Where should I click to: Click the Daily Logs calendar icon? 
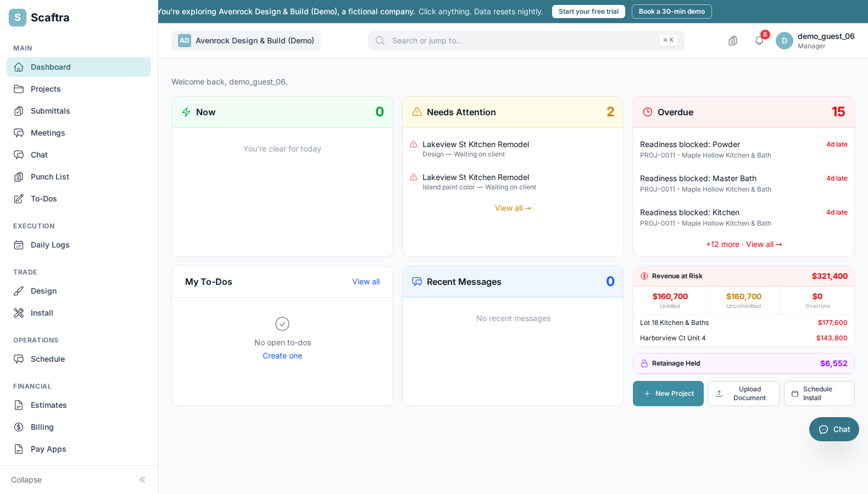point(19,245)
